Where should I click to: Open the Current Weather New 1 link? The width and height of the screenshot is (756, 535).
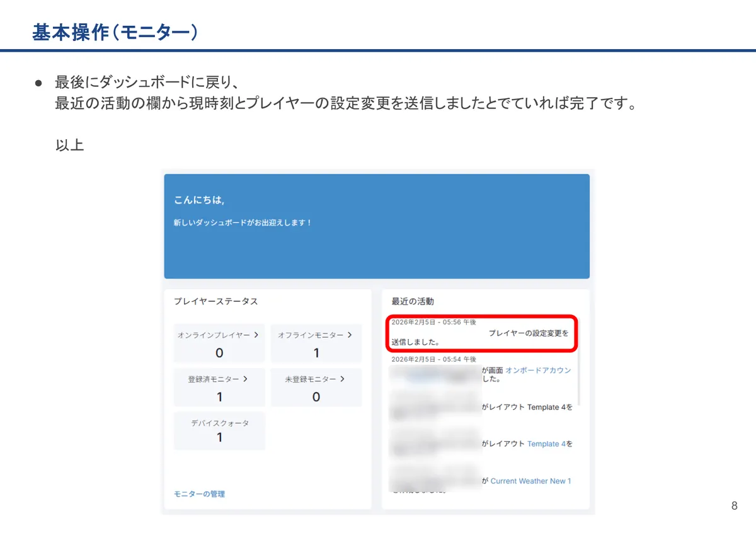530,481
